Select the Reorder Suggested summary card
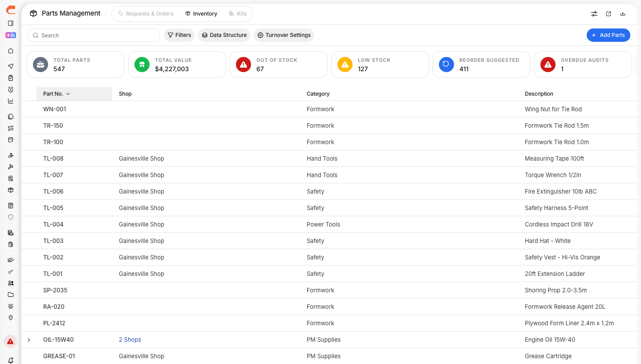Image resolution: width=641 pixels, height=364 pixels. point(482,65)
